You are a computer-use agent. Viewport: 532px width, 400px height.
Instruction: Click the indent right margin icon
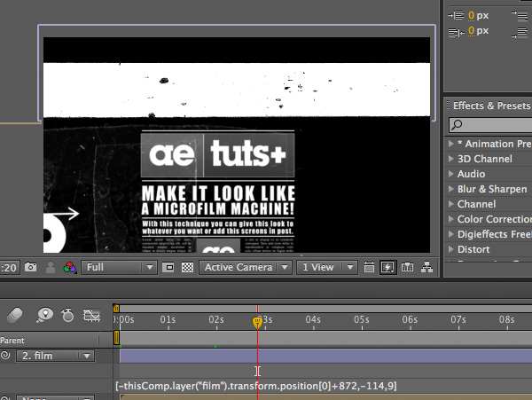click(456, 32)
